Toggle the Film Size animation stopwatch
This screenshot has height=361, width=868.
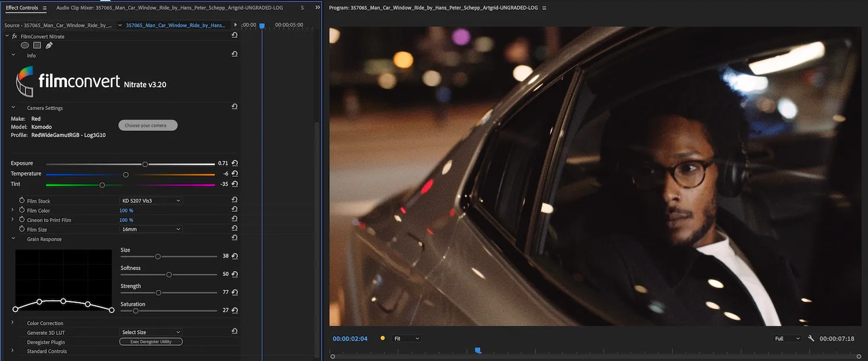[21, 229]
